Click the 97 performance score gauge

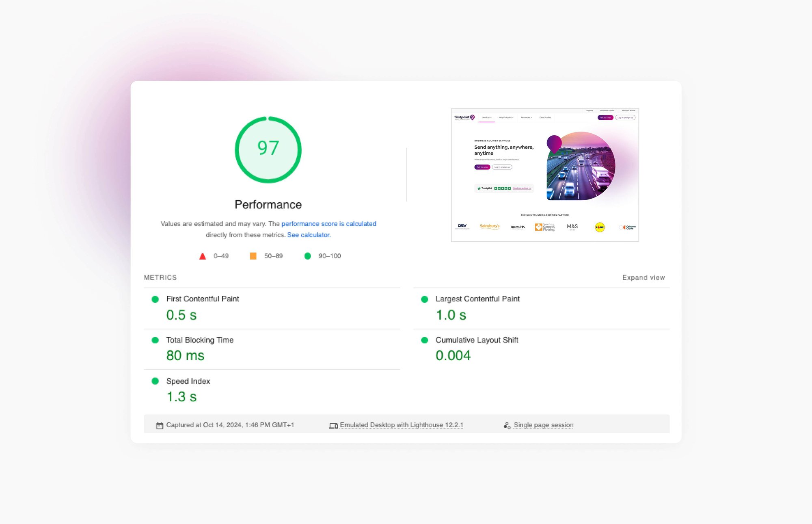click(268, 149)
